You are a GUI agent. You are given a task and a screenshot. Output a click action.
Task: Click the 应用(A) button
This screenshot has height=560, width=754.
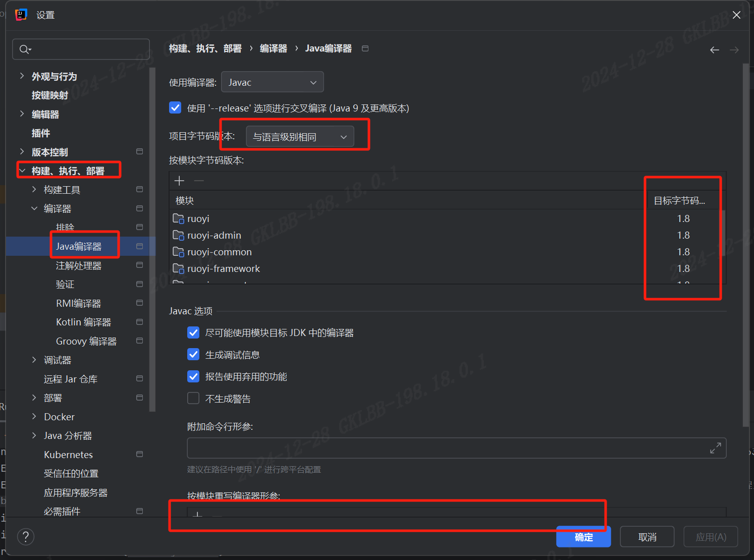coord(711,537)
